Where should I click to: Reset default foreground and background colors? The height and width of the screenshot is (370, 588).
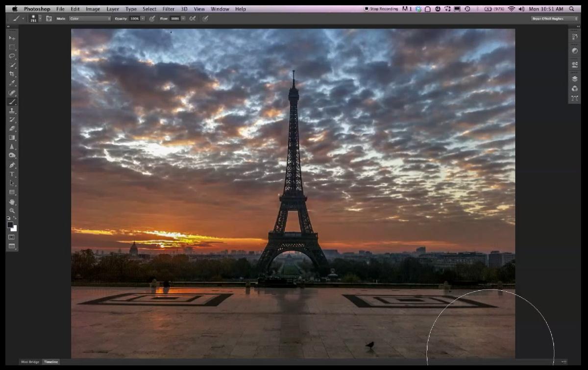(x=8, y=218)
